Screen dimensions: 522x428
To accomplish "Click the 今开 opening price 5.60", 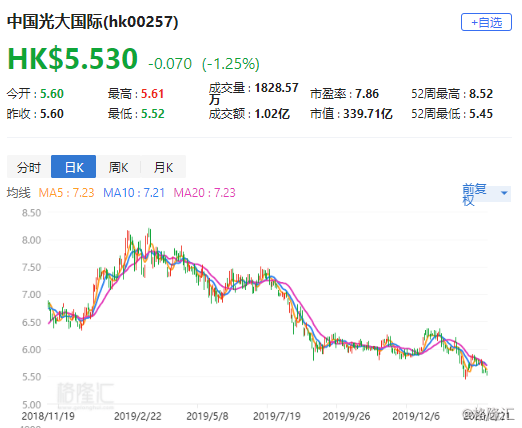I will pos(52,94).
